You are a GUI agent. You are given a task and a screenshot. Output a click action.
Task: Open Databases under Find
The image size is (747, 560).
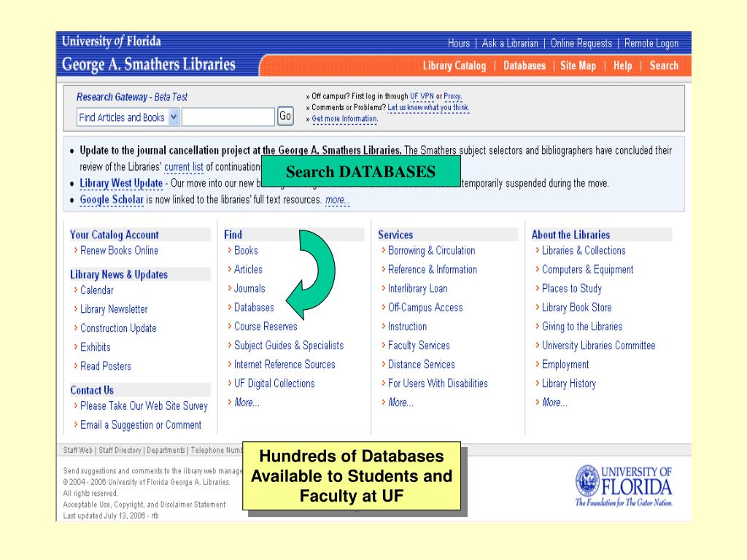click(x=254, y=308)
